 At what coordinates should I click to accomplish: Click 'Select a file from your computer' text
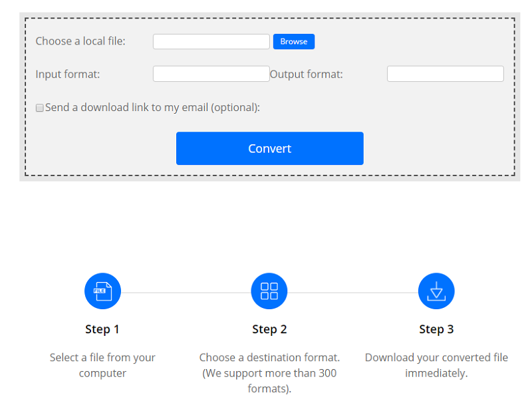pos(102,365)
